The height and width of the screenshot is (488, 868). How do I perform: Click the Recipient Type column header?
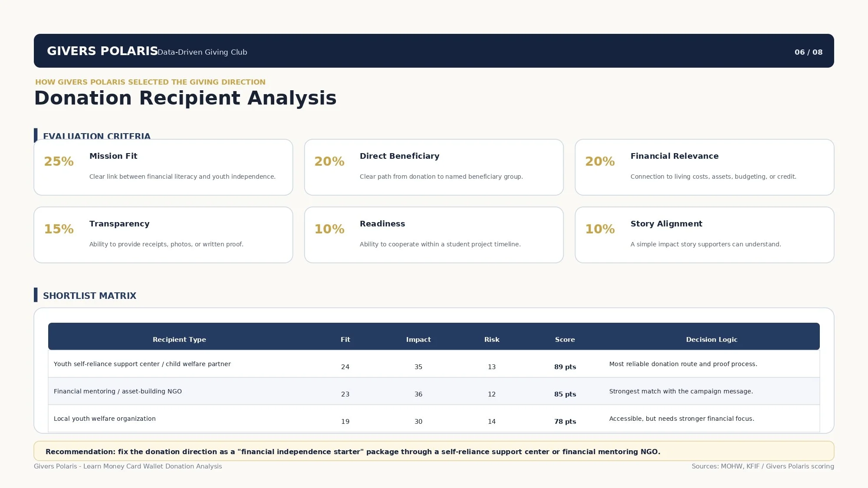click(x=179, y=340)
